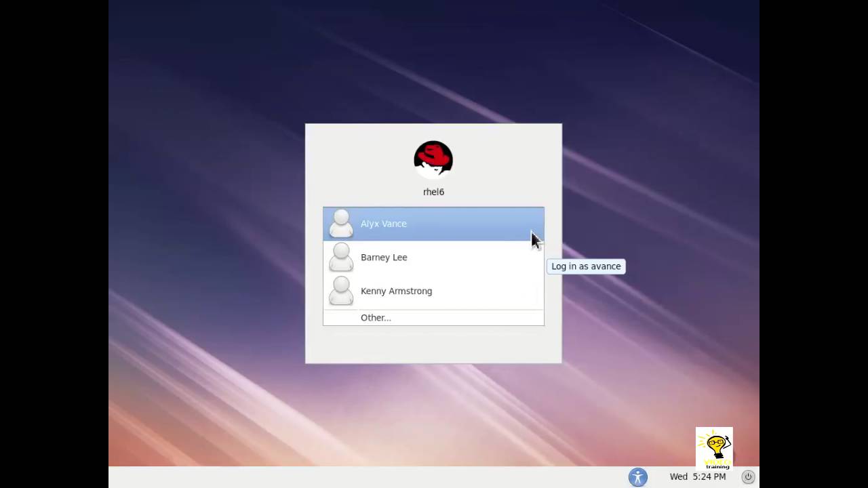Screen dimensions: 868x488
Task: Click the rhel6 hostname label
Action: pos(433,192)
